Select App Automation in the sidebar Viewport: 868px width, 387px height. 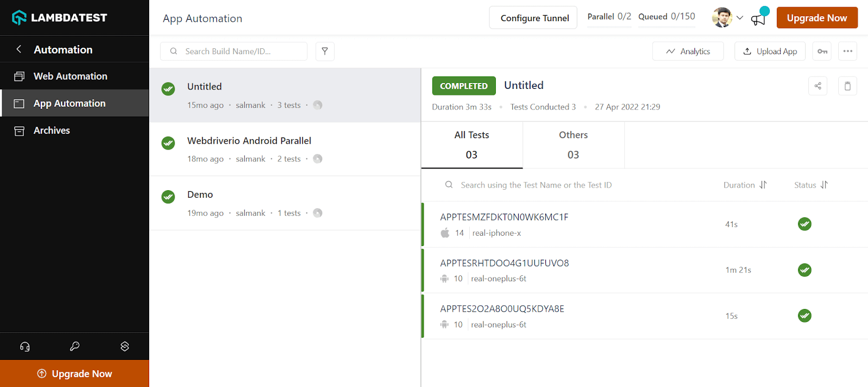(x=74, y=103)
